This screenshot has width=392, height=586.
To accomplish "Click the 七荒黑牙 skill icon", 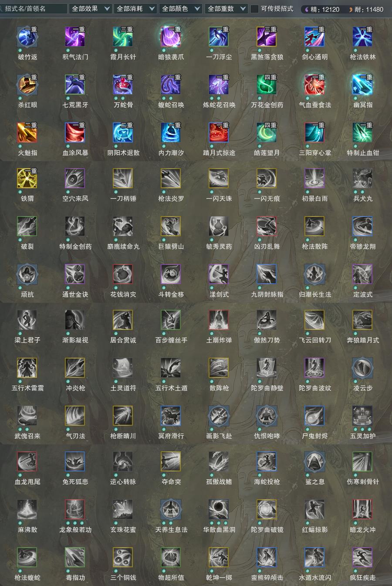I will pos(75,85).
